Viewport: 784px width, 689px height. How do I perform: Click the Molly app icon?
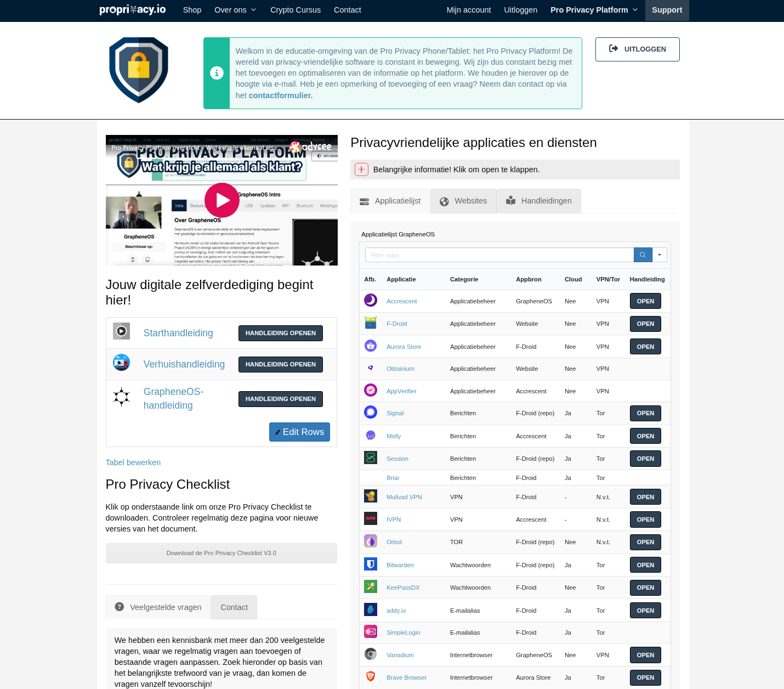(x=371, y=436)
